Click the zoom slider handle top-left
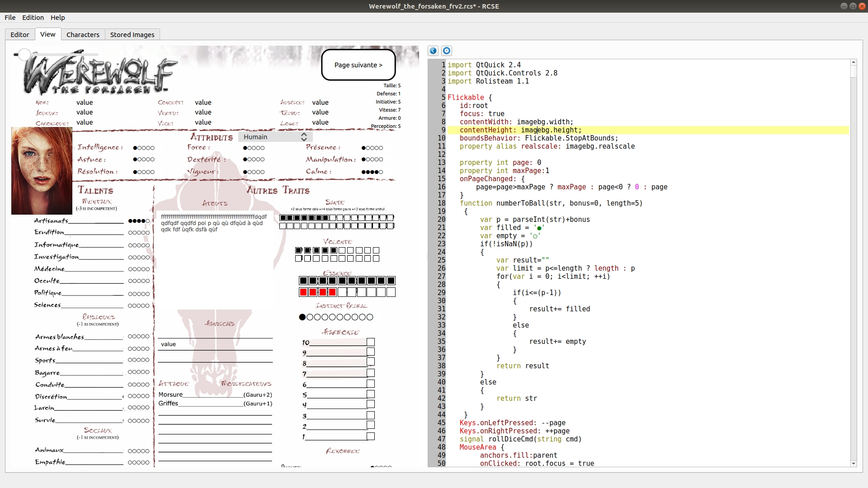 tap(24, 55)
